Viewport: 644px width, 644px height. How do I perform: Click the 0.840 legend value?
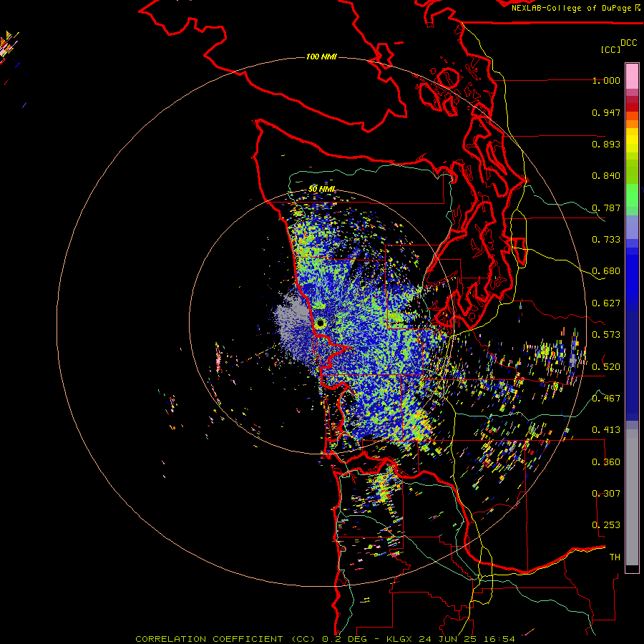point(606,176)
